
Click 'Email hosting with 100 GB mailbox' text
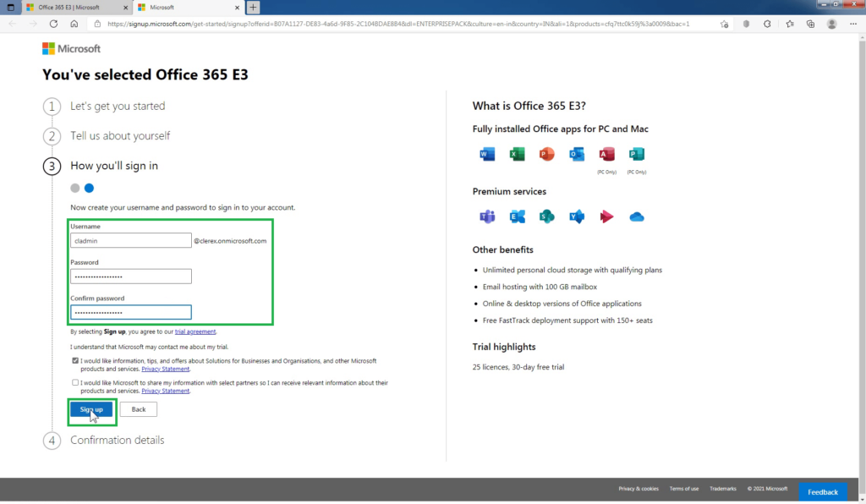(540, 287)
